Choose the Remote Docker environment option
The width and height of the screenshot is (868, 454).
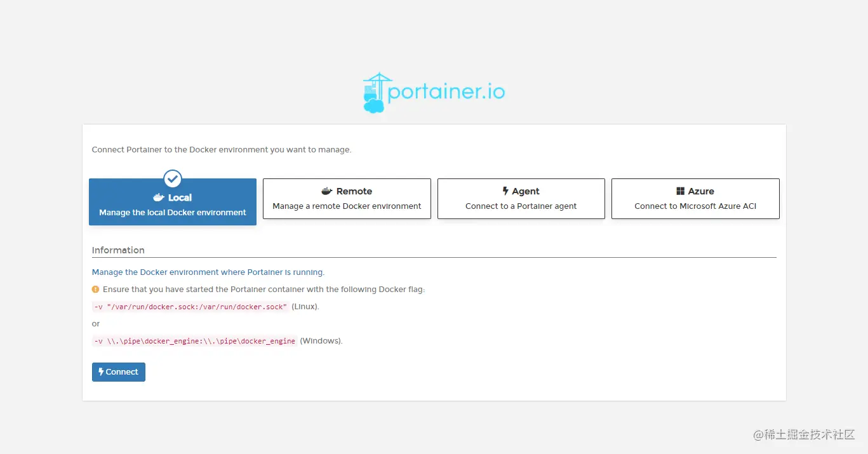pos(347,199)
